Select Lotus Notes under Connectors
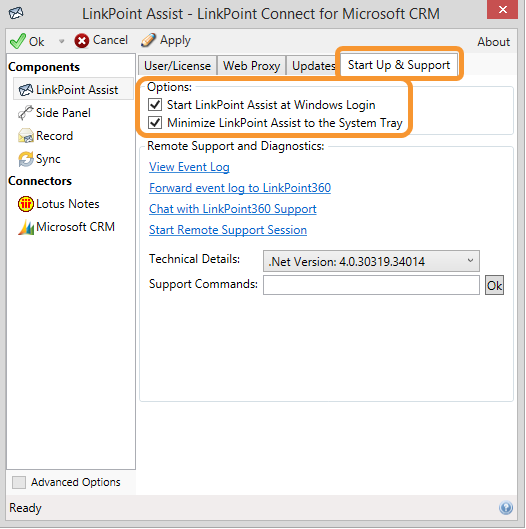The image size is (526, 529). click(x=67, y=204)
